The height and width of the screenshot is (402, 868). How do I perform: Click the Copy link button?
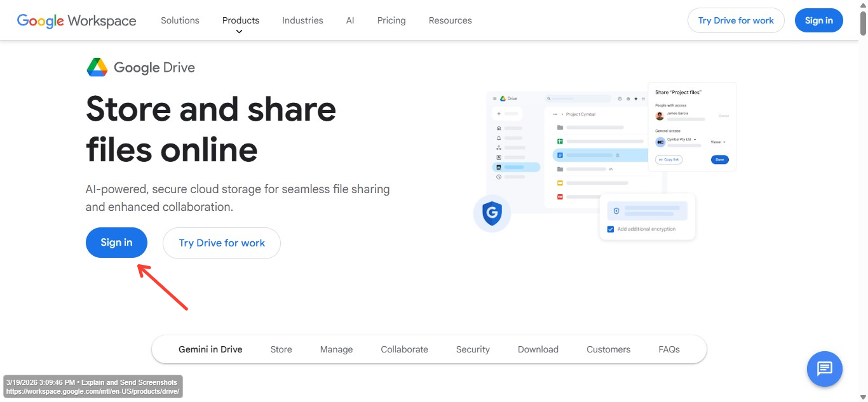pyautogui.click(x=668, y=159)
